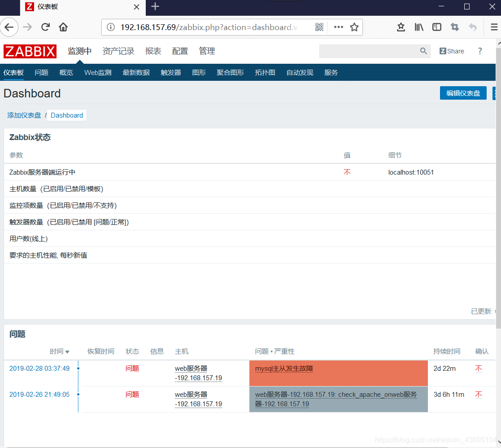
Task: Click the 编辑仪表盘 button
Action: click(463, 93)
